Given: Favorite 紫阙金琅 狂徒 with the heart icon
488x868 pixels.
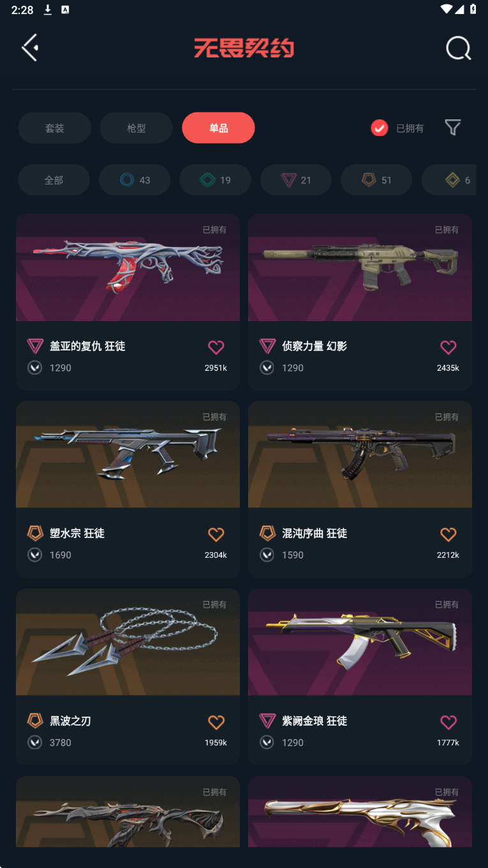Looking at the screenshot, I should coord(448,722).
